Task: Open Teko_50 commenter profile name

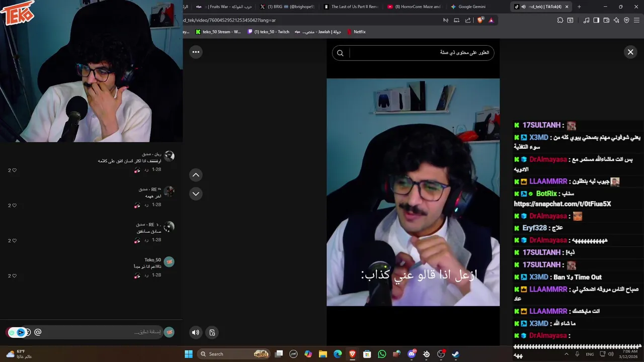Action: [x=152, y=260]
